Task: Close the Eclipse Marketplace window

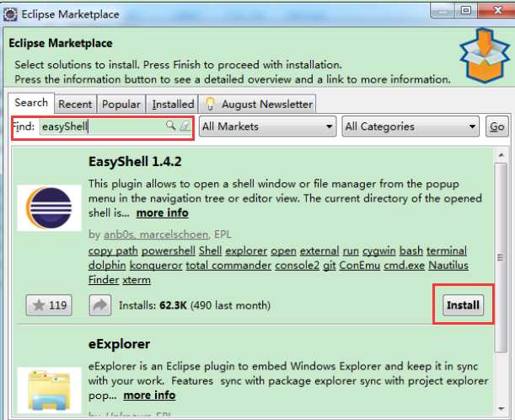Action: (497, 10)
